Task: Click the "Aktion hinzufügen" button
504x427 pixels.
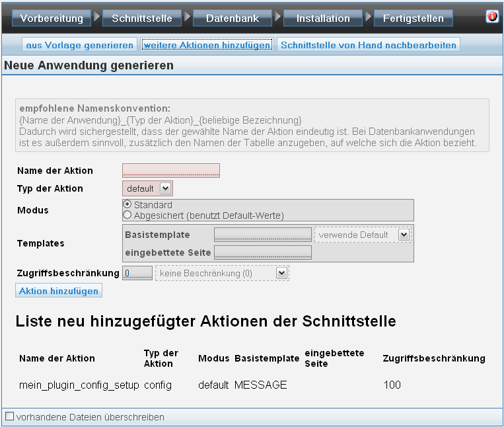Action: click(x=59, y=291)
